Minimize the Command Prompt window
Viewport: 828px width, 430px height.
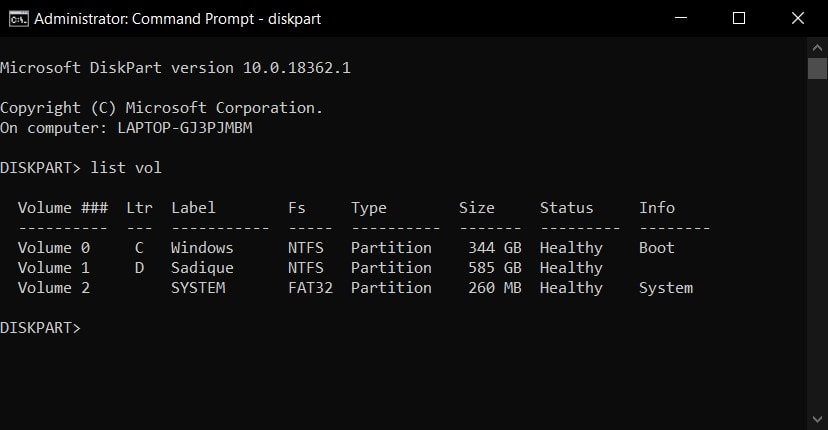point(681,18)
